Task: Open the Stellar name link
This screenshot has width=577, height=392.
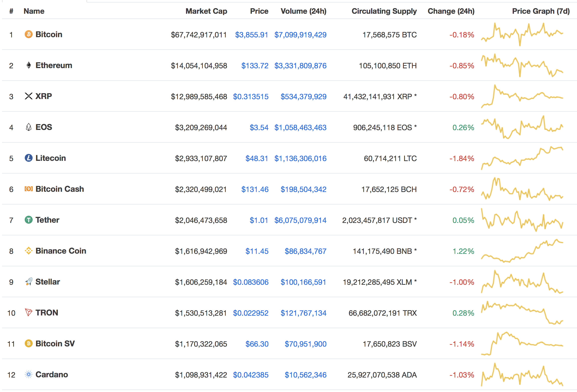Action: coord(48,282)
